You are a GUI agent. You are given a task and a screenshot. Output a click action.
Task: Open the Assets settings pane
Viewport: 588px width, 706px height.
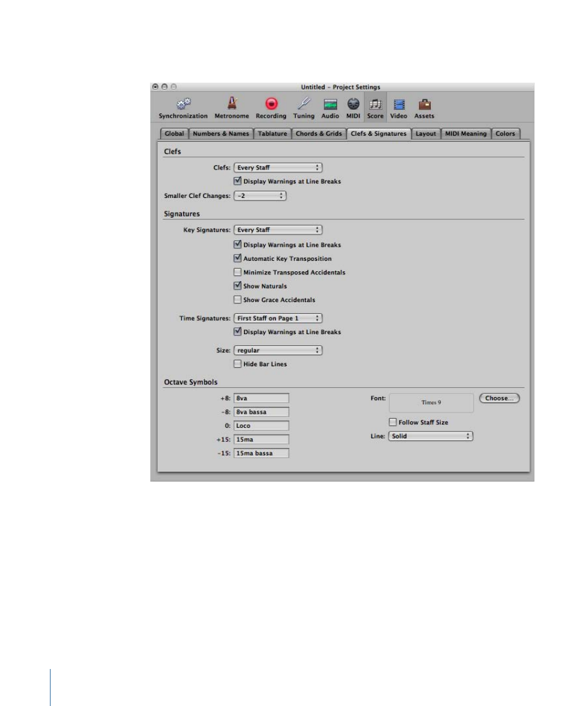424,109
